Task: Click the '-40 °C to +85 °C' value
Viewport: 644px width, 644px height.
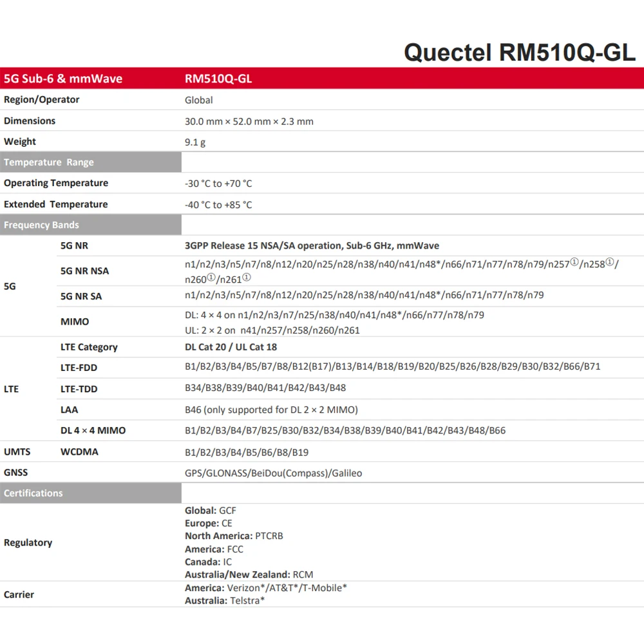Action: coord(218,205)
